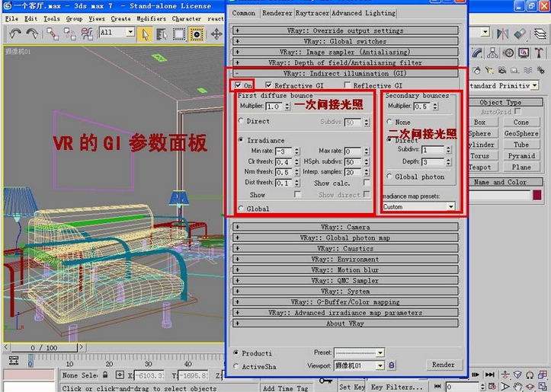Enable the Reflective GI checkbox
This screenshot has width=551, height=392.
pyautogui.click(x=348, y=85)
